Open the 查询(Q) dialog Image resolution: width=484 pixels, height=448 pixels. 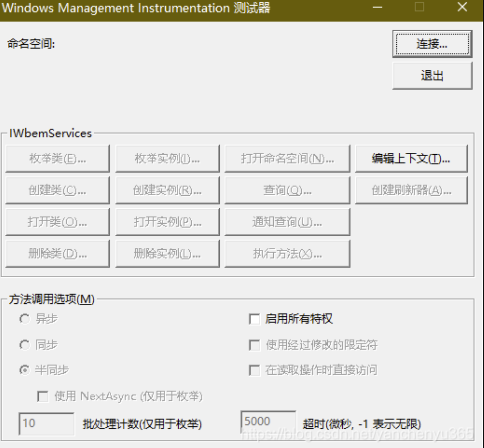(x=287, y=190)
